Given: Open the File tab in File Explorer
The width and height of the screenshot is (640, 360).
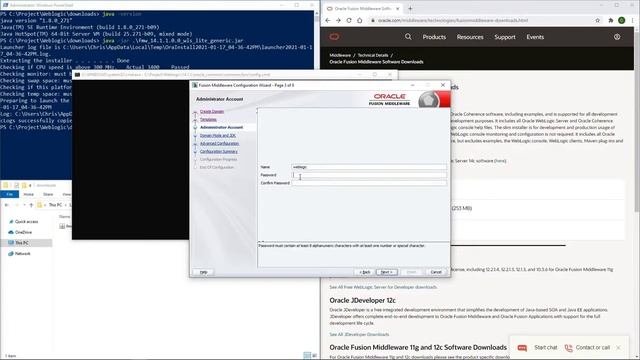Looking at the screenshot, I should click(x=9, y=194).
